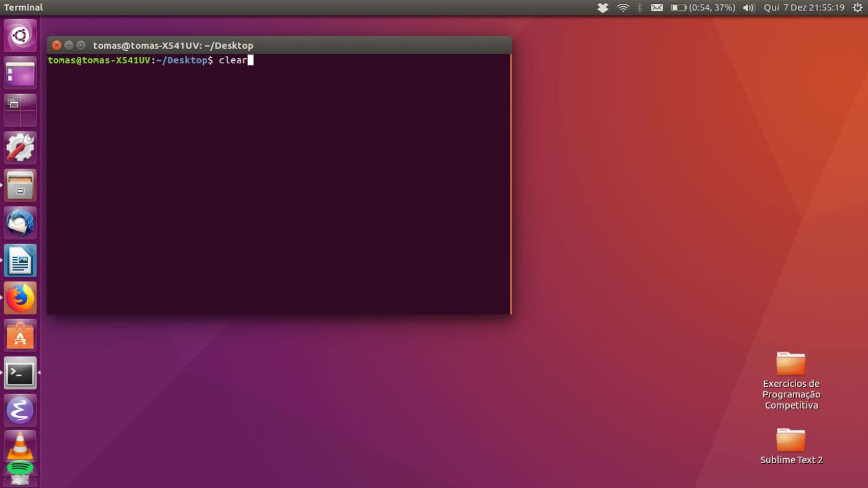Select the Sublime Text 2 folder
The height and width of the screenshot is (488, 868).
791,446
